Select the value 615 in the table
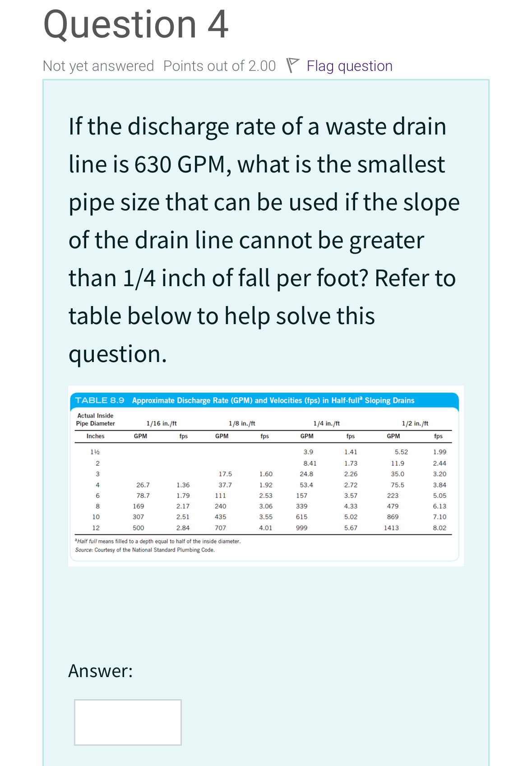Image resolution: width=532 pixels, height=766 pixels. pos(301,517)
